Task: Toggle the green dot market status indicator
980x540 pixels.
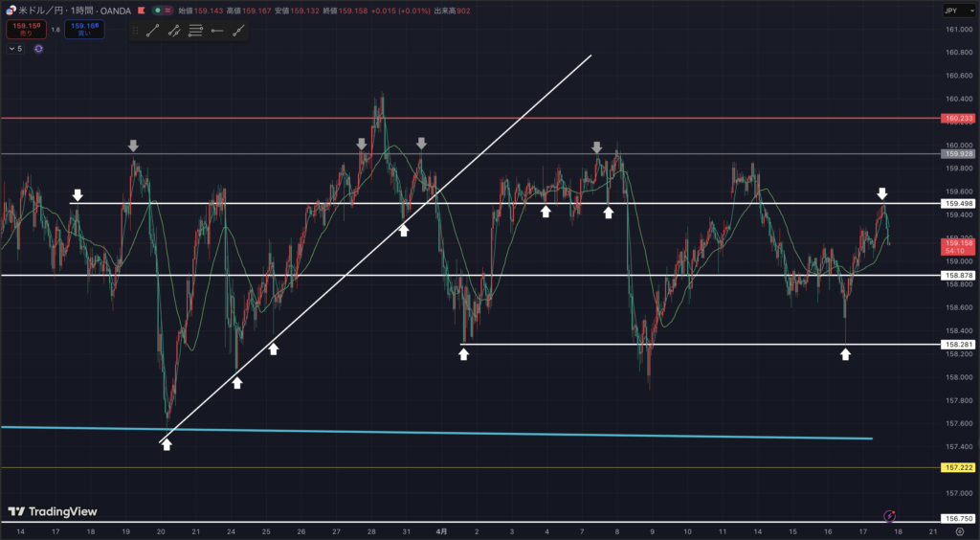Action: [156, 11]
